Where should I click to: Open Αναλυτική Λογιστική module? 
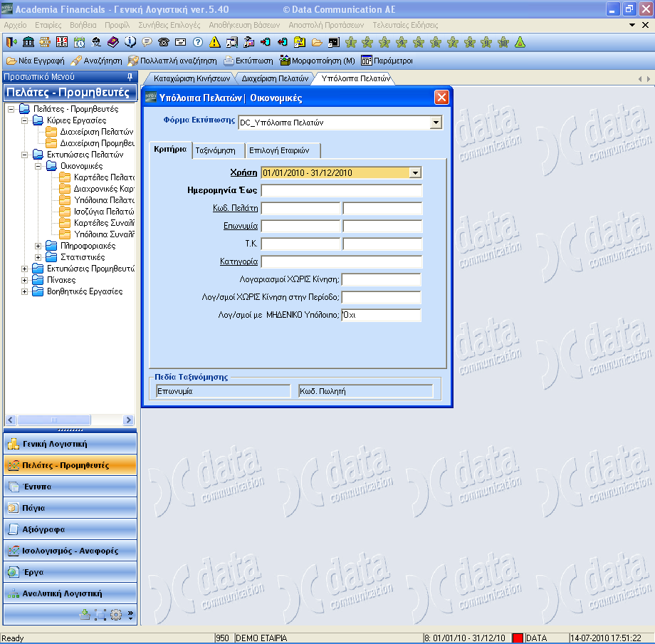tap(70, 593)
